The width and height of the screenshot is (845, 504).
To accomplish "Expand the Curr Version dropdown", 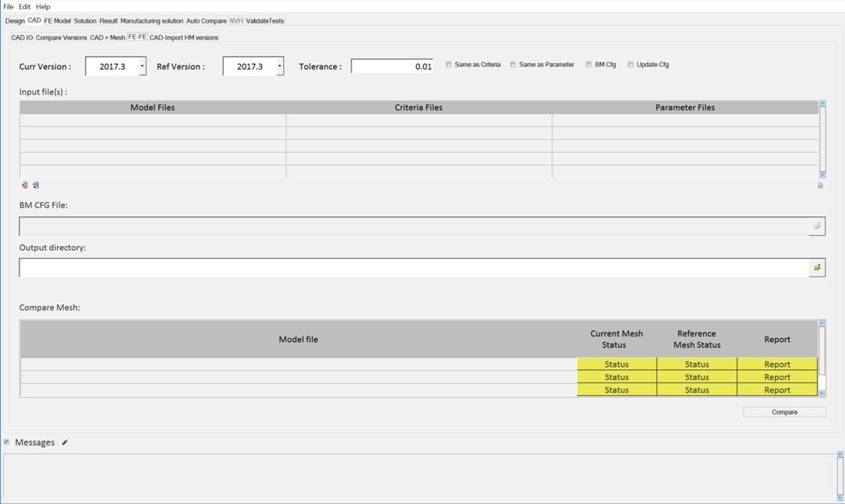I will coord(142,67).
